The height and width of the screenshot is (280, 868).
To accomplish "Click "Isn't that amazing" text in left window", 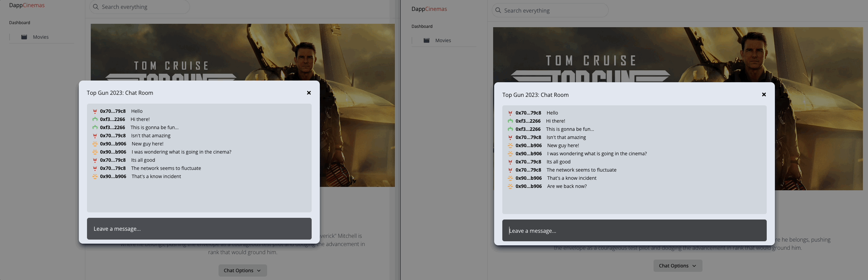I will (151, 136).
